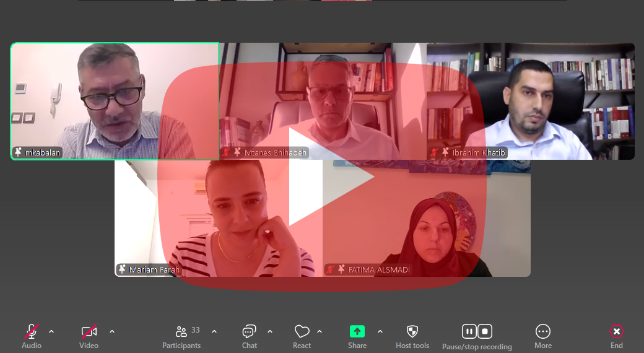This screenshot has width=644, height=353.
Task: Open the React heart menu
Action: click(x=302, y=336)
